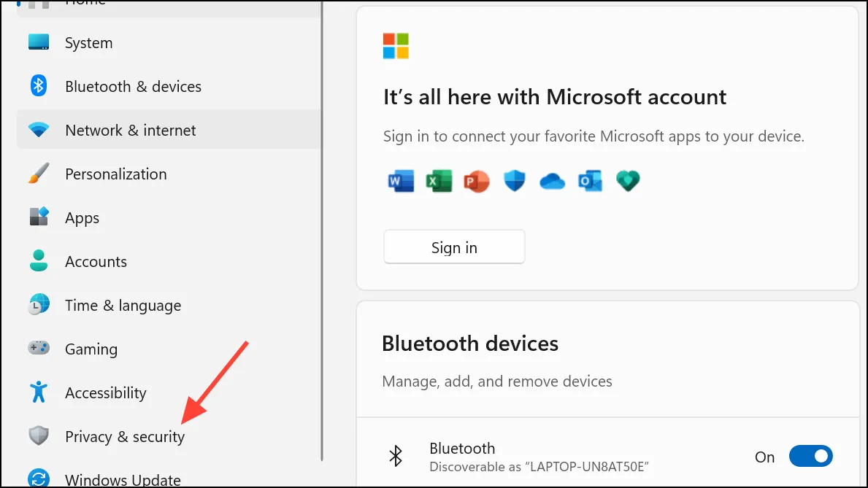The image size is (868, 488).
Task: Click the System monitor icon in sidebar
Action: tap(39, 42)
